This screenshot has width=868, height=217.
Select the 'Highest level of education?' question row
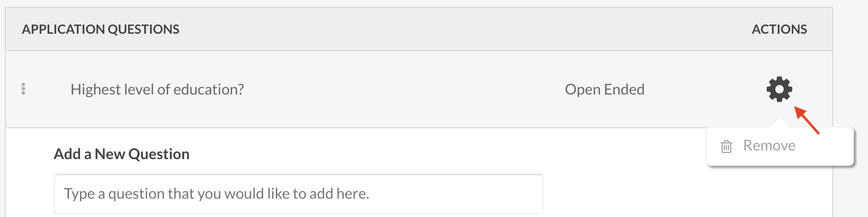(419, 89)
